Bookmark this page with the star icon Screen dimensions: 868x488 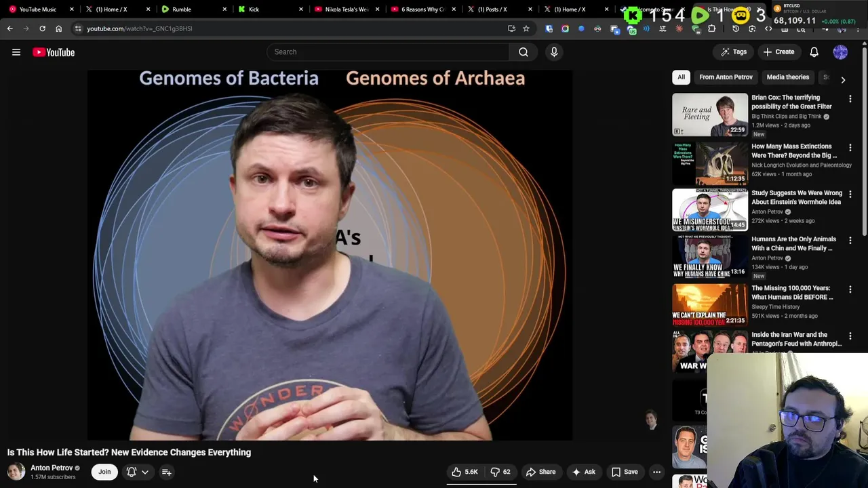[526, 28]
